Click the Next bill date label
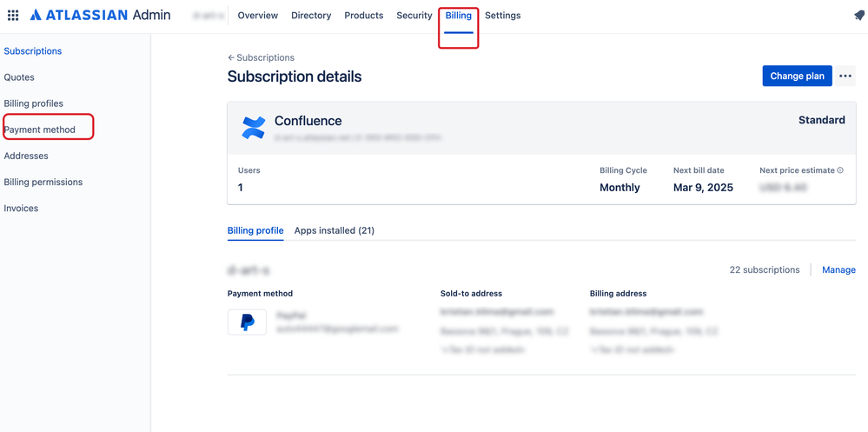The width and height of the screenshot is (868, 432). [x=699, y=170]
